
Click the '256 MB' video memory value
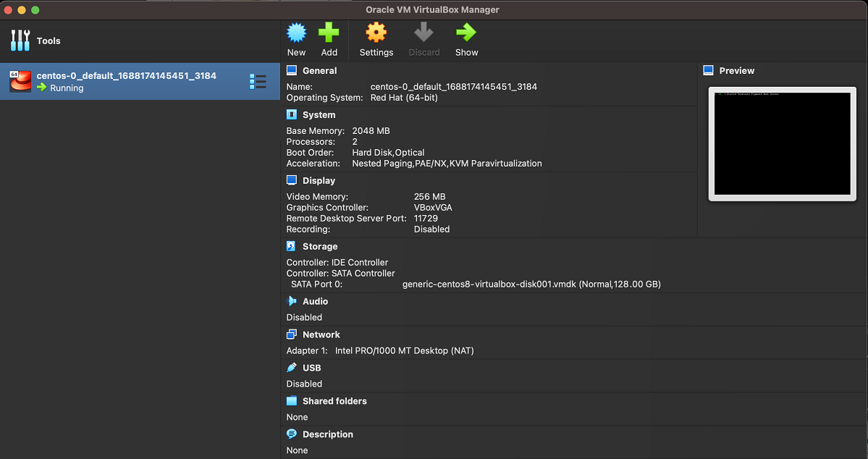click(x=429, y=197)
